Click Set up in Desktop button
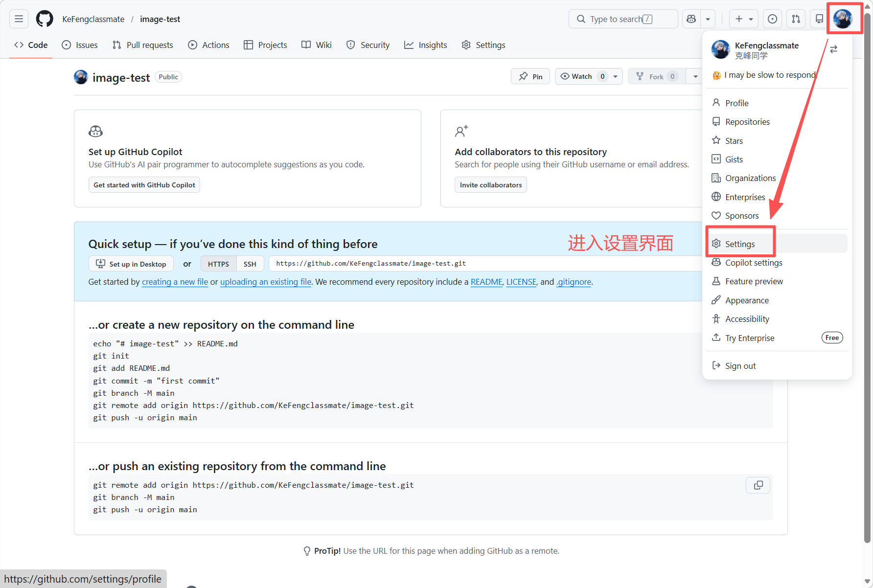Screen dimensions: 873x588 [131, 264]
